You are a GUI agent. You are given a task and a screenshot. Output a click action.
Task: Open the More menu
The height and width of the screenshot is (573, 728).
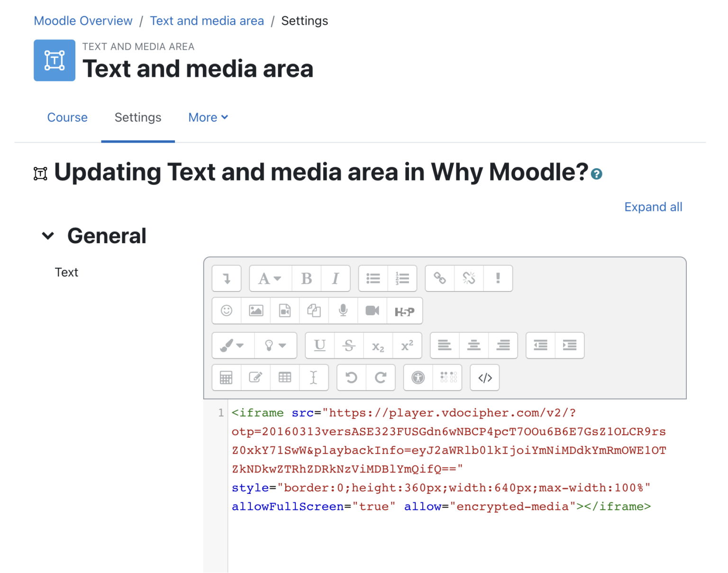click(208, 118)
